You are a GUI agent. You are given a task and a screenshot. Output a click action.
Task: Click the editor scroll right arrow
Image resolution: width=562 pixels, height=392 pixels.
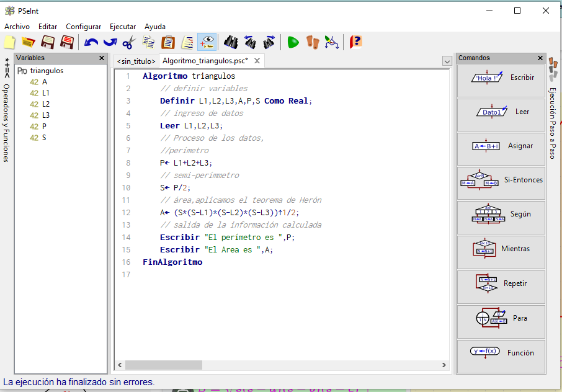(444, 365)
